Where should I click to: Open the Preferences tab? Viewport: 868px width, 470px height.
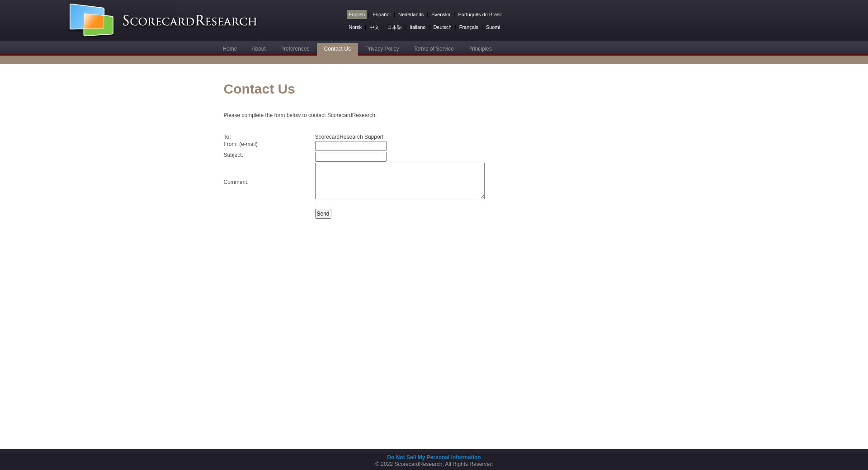[295, 49]
